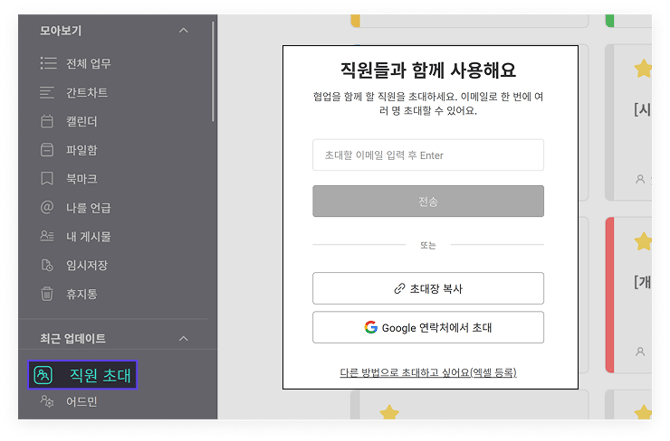Collapse the 모아보기 section chevron

coord(183,31)
